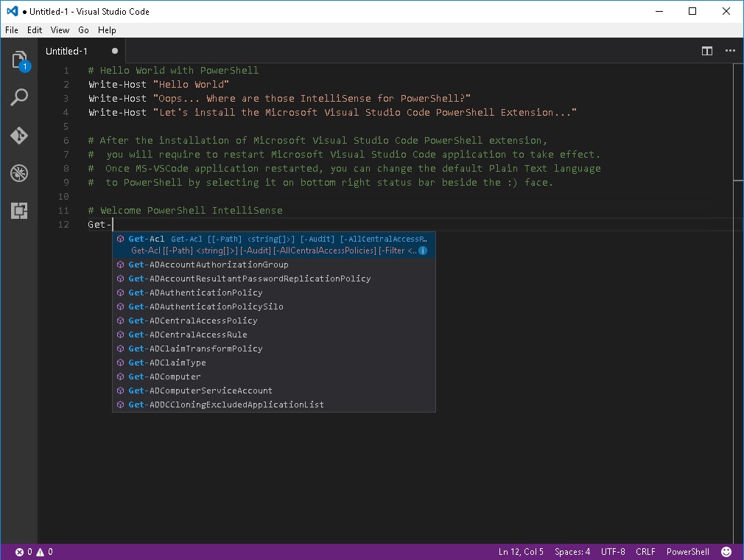
Task: Choose Get-ADCentralAccessPolicy from the list
Action: pyautogui.click(x=274, y=321)
